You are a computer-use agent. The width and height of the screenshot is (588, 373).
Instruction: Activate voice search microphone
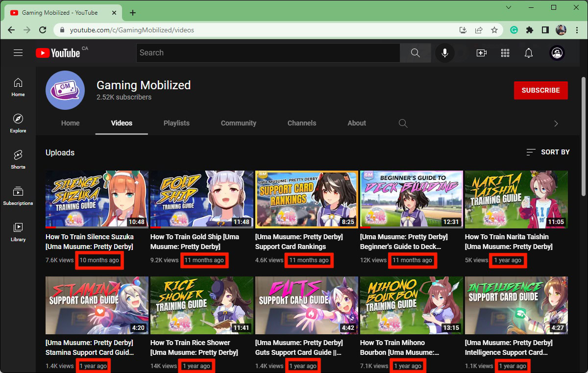[x=445, y=53]
